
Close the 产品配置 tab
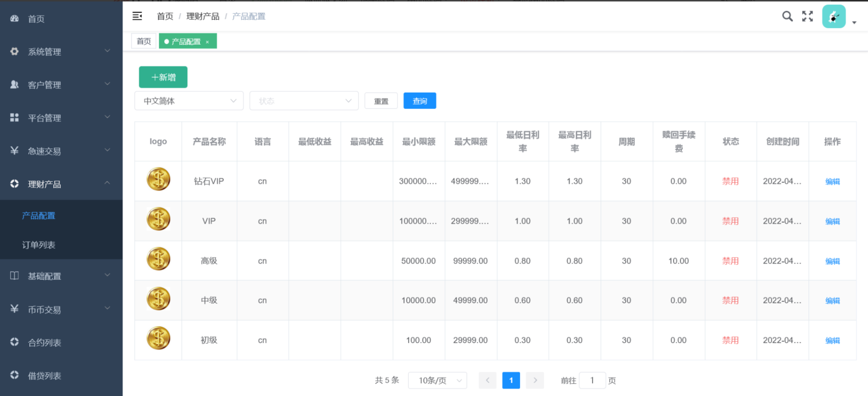pos(207,42)
